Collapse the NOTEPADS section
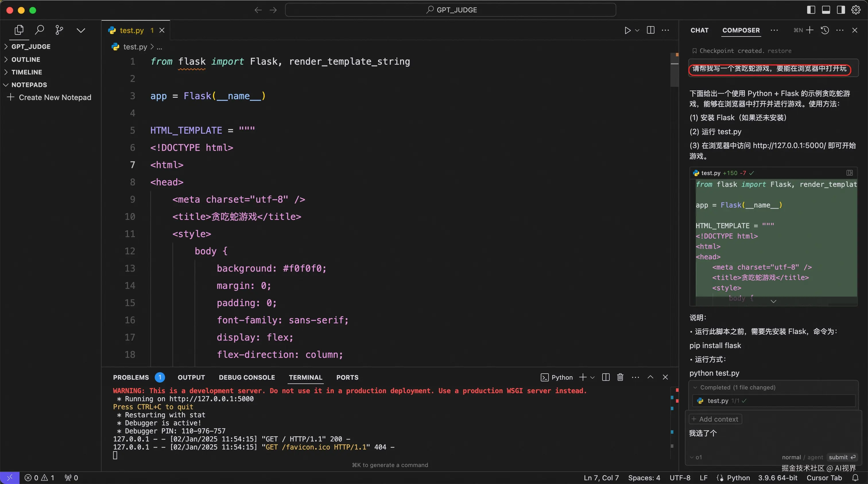The image size is (868, 484). click(x=29, y=85)
